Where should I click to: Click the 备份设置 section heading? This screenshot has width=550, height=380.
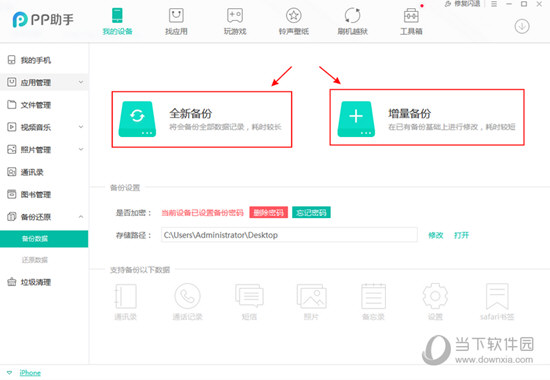[x=125, y=188]
